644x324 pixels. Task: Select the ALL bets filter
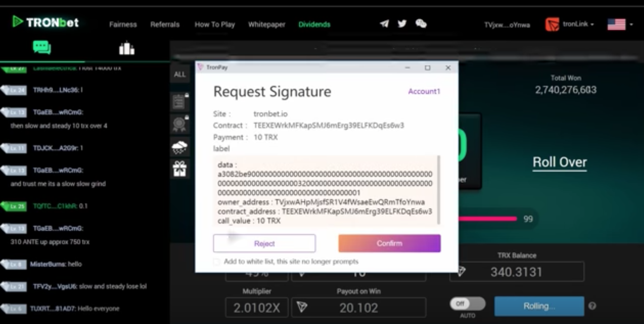pos(180,74)
